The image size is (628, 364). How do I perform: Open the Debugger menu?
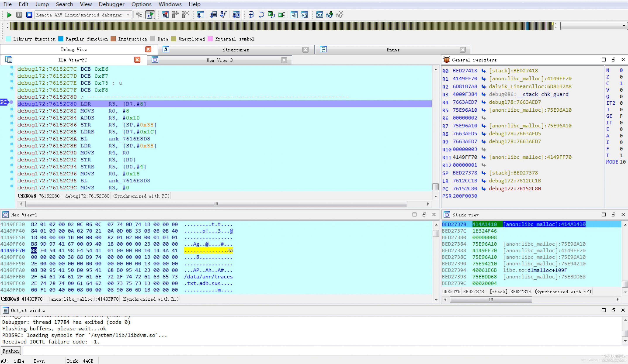(x=112, y=4)
